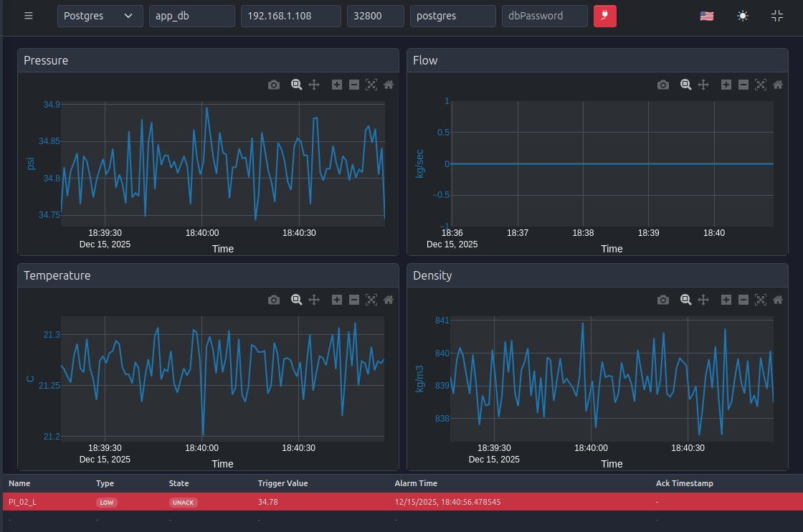This screenshot has height=532, width=803.
Task: Autoscale the Flow chart
Action: tap(761, 85)
